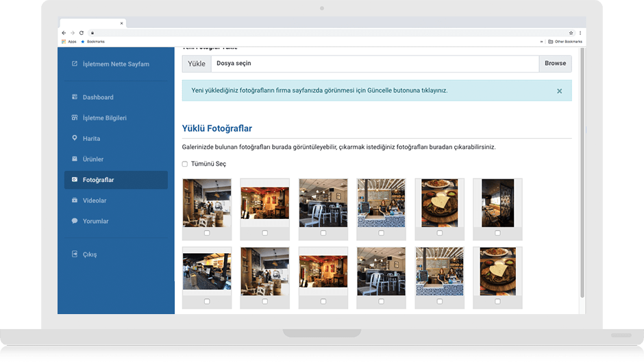Click the Bookmarks item in the bookmarks bar
The image size is (644, 362).
coord(92,42)
